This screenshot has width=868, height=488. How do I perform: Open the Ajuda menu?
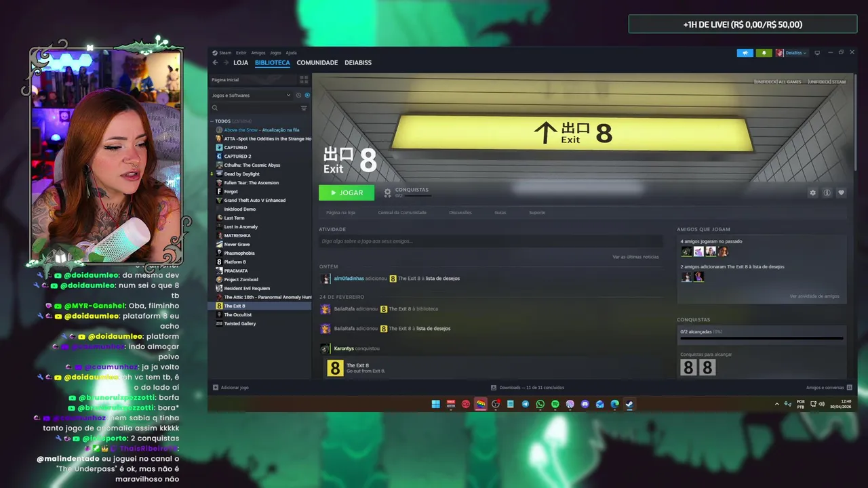(x=291, y=53)
